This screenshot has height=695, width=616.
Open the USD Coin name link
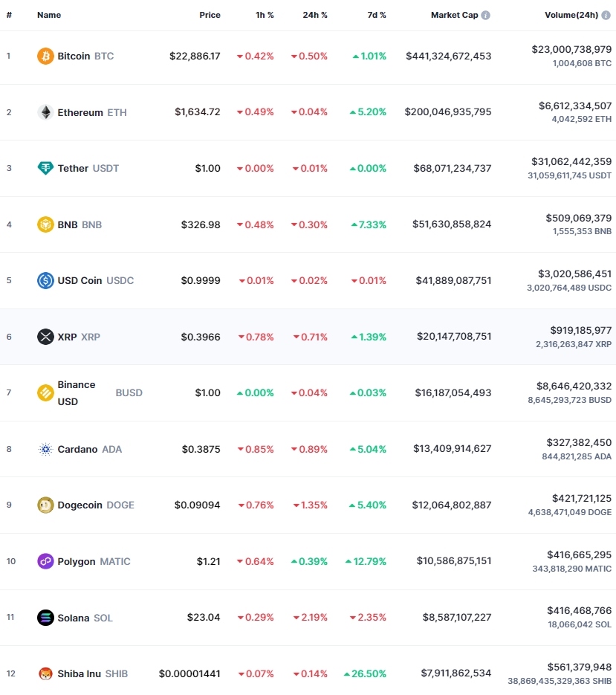(80, 280)
